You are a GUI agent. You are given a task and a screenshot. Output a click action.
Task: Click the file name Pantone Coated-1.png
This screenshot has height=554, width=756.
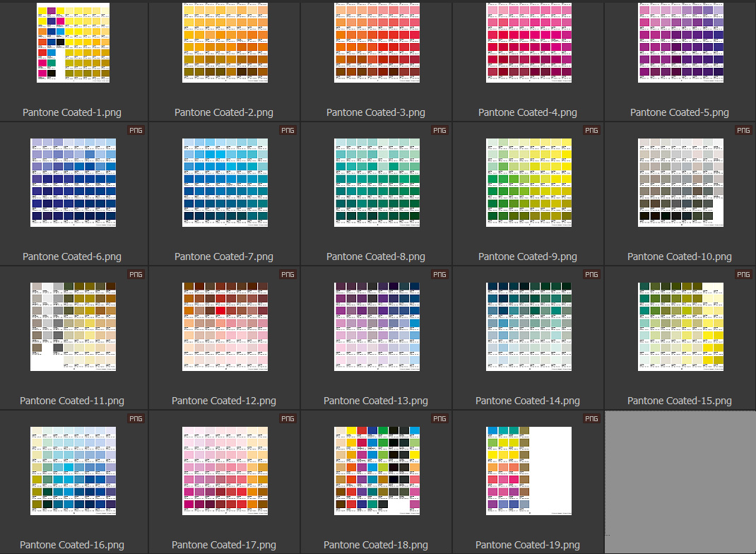tap(72, 112)
